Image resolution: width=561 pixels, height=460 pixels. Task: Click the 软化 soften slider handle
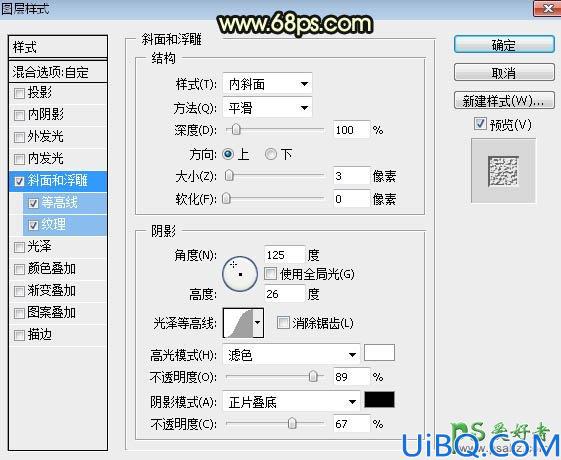pyautogui.click(x=226, y=199)
